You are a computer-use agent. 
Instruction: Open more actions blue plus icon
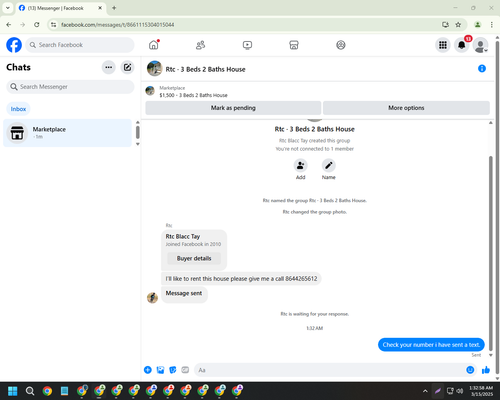(x=148, y=370)
